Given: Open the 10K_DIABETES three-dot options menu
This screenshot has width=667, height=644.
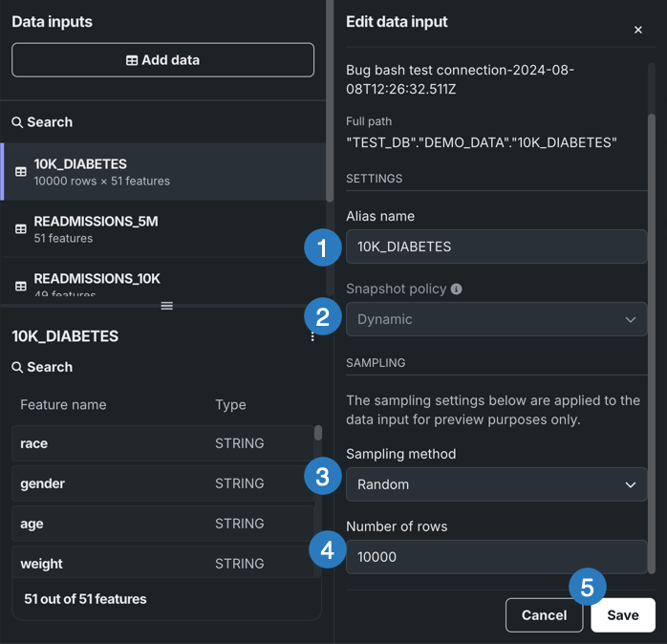Looking at the screenshot, I should (x=312, y=336).
